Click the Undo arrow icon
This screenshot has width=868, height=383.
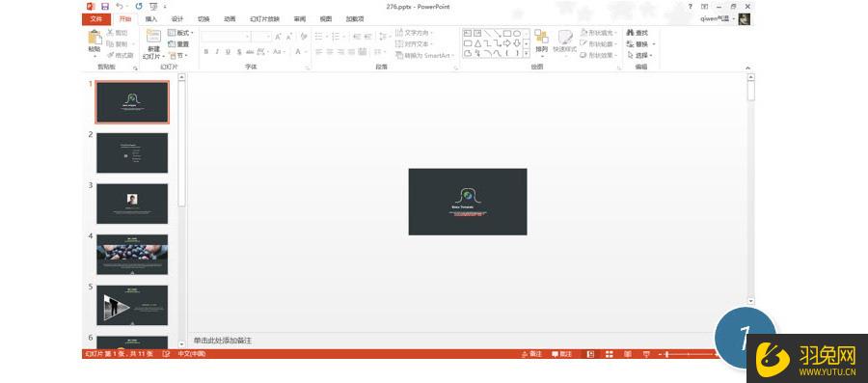(119, 7)
